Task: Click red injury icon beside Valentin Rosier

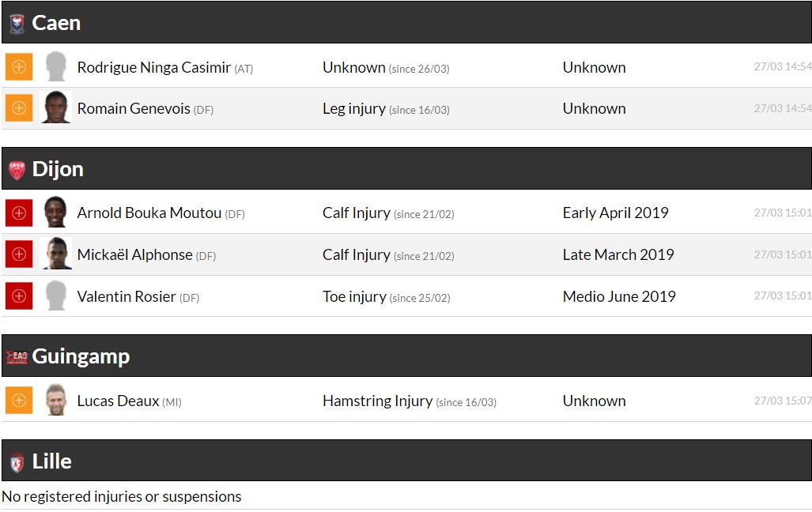Action: 19,296
